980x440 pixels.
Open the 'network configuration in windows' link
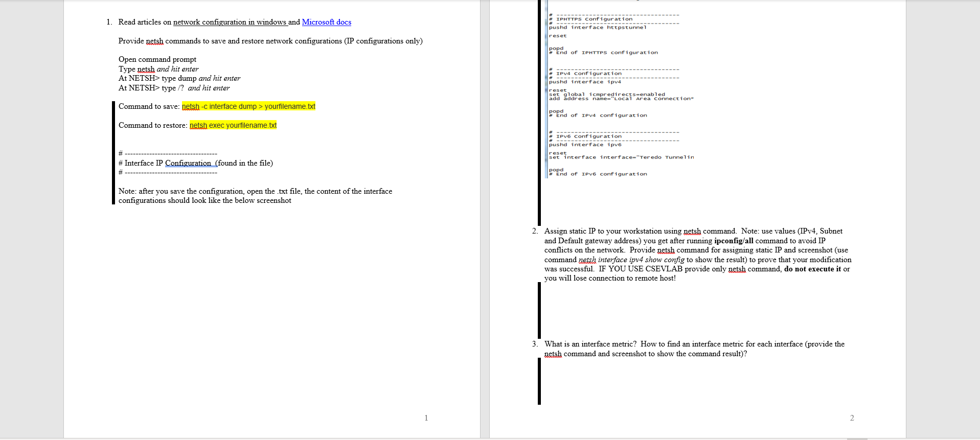230,22
